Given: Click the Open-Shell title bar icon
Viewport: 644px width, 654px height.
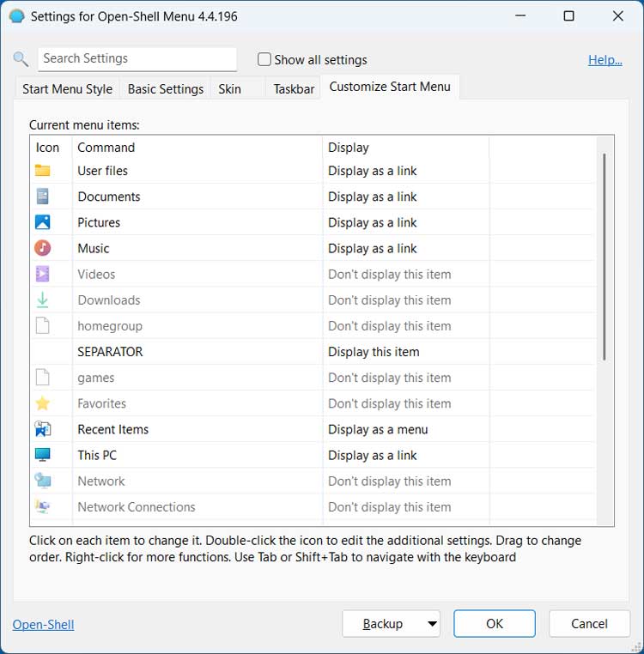Looking at the screenshot, I should [16, 16].
